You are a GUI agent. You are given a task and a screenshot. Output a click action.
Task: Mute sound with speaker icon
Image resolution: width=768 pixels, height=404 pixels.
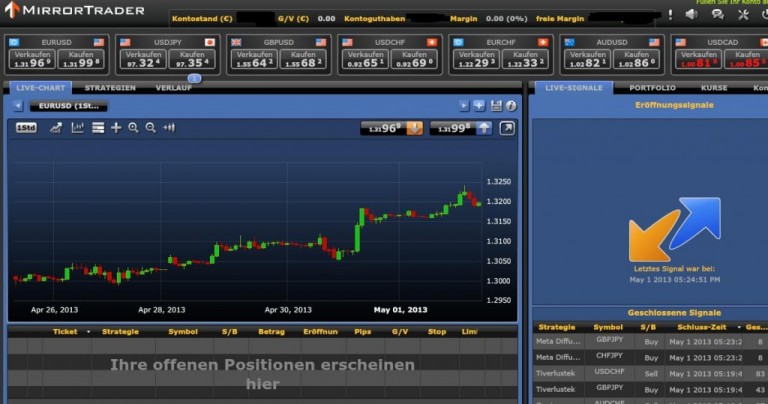point(691,15)
